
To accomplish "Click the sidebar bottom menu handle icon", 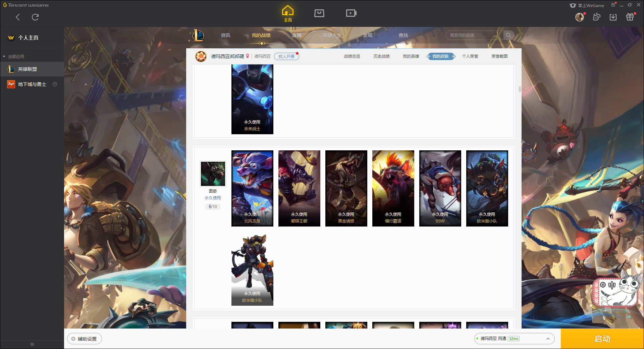I will (32, 344).
